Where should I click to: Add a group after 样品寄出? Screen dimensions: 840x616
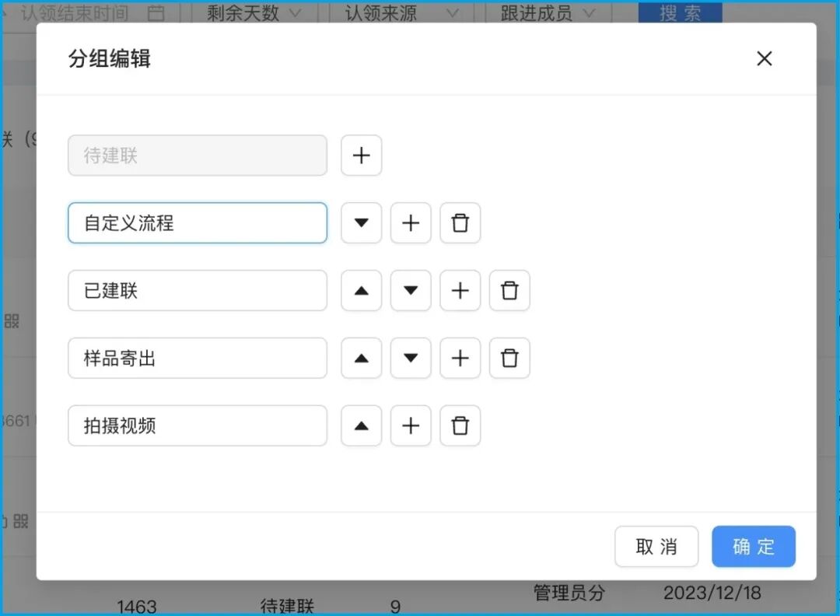[x=460, y=358]
